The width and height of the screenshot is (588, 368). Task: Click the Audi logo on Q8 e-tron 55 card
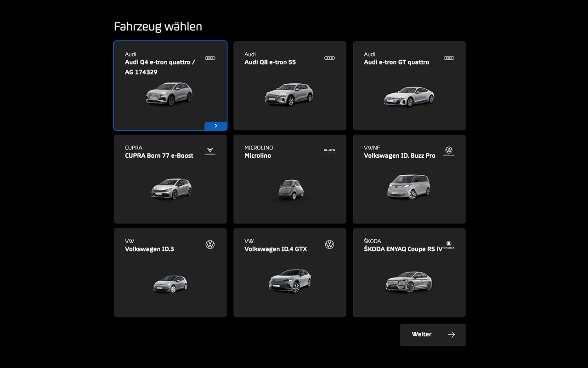[x=329, y=58]
